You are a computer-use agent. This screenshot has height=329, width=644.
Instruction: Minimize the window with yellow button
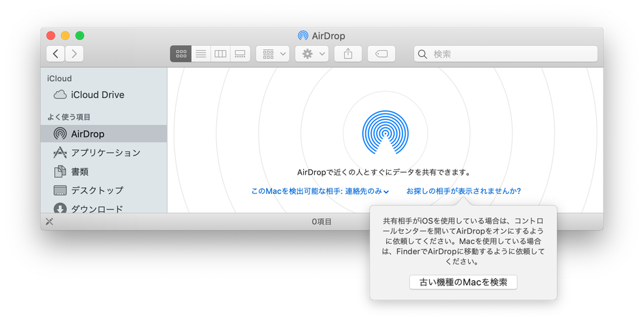[65, 36]
